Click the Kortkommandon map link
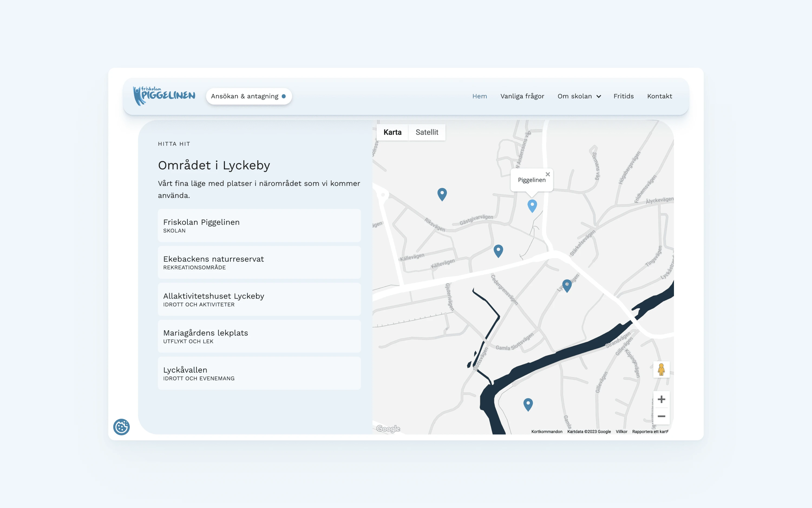This screenshot has width=812, height=508. 546,431
